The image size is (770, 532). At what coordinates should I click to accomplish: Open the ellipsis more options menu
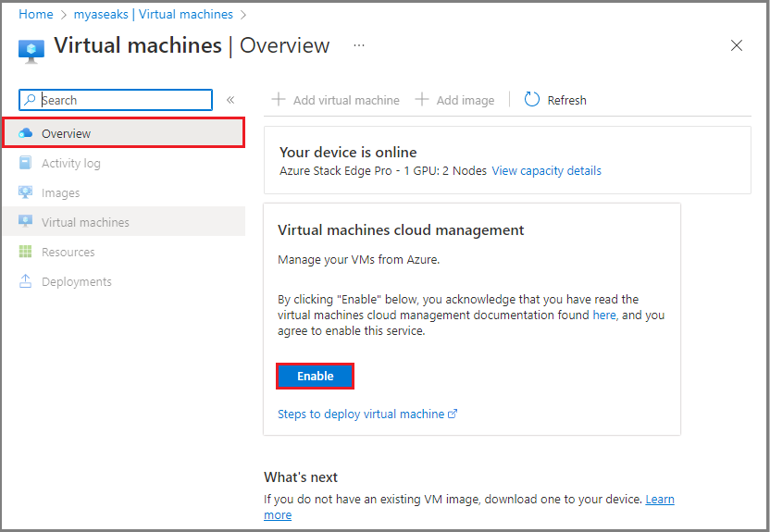click(x=359, y=45)
